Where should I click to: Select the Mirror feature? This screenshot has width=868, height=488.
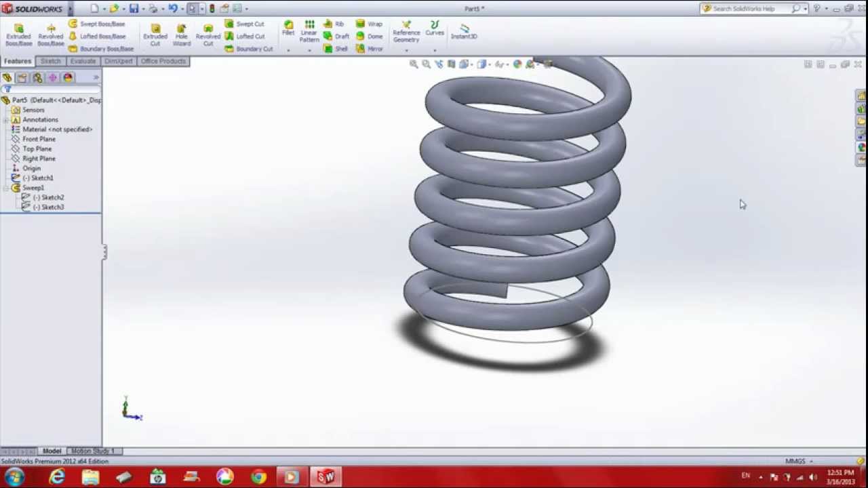[x=370, y=49]
